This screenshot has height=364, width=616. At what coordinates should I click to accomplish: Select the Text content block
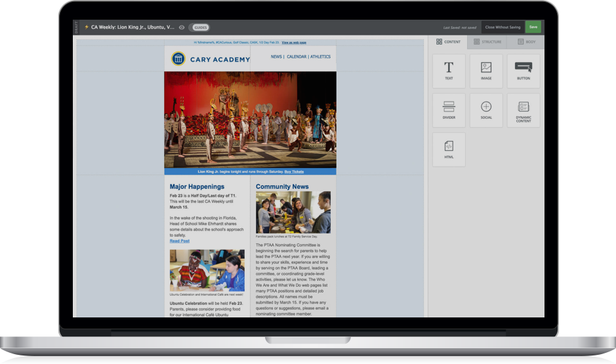[x=449, y=71]
